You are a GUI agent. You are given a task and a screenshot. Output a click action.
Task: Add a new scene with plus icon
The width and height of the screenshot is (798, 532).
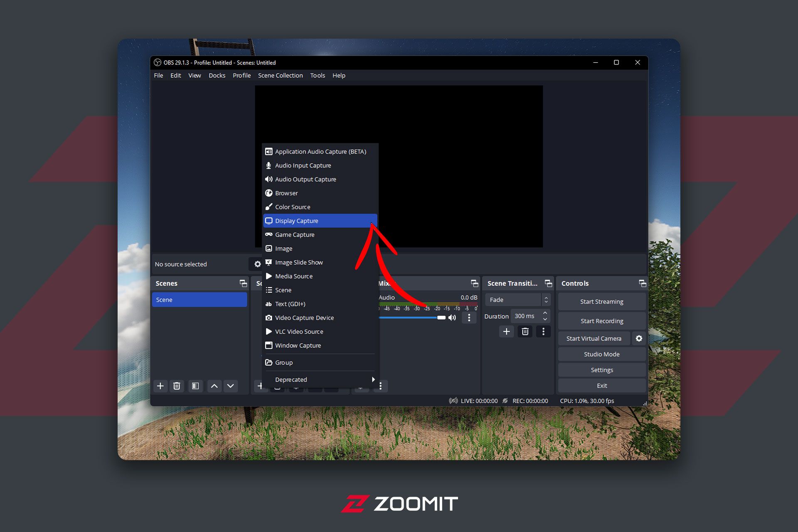[x=160, y=386]
